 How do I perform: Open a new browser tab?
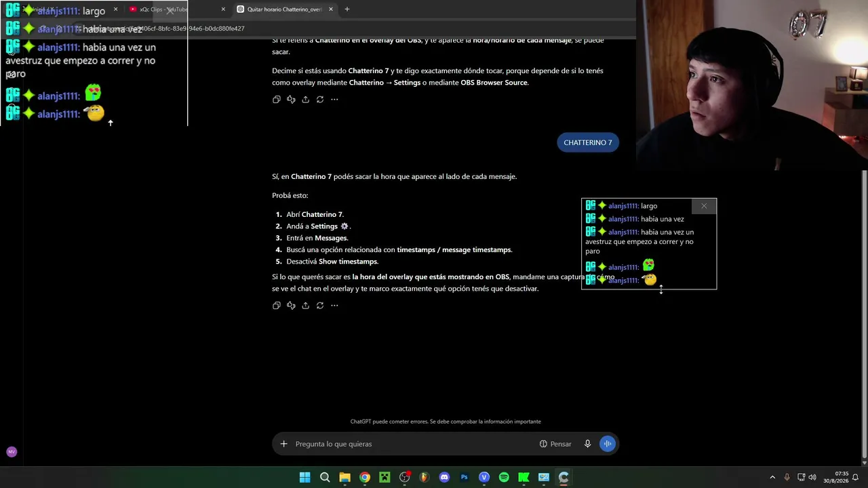[x=347, y=9]
